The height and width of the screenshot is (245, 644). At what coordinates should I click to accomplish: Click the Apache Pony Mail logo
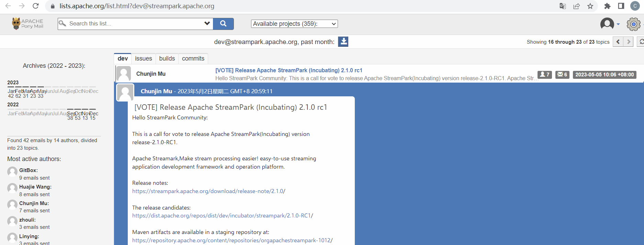pyautogui.click(x=28, y=23)
